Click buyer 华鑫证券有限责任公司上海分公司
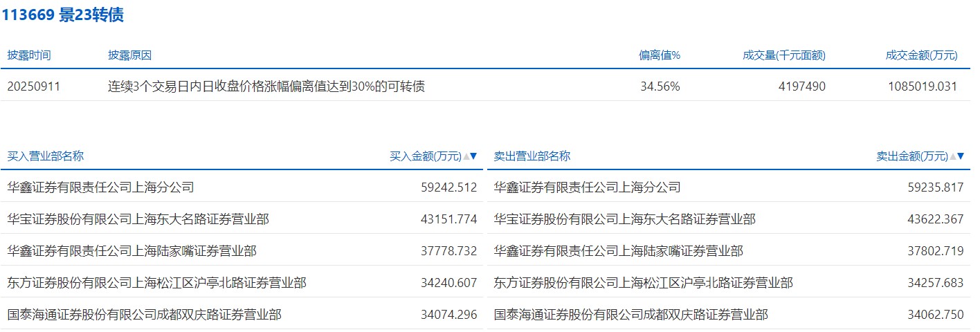The image size is (980, 332). coord(100,187)
